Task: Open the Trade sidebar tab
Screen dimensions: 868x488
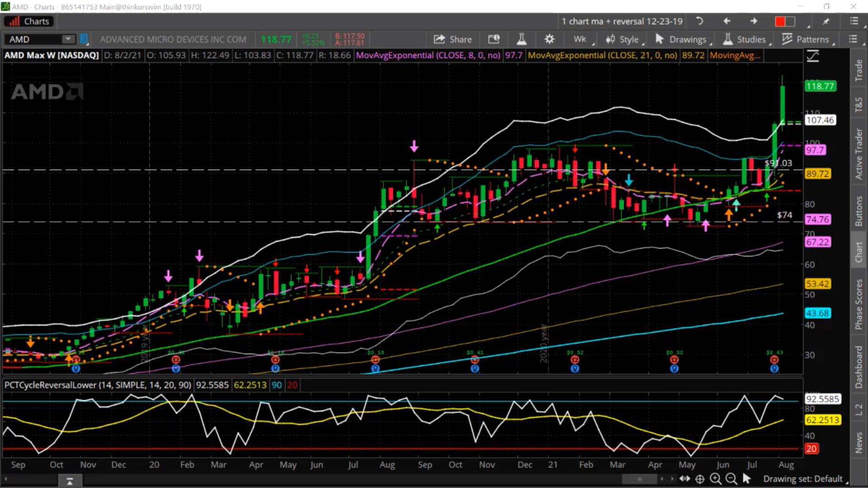Action: 859,70
